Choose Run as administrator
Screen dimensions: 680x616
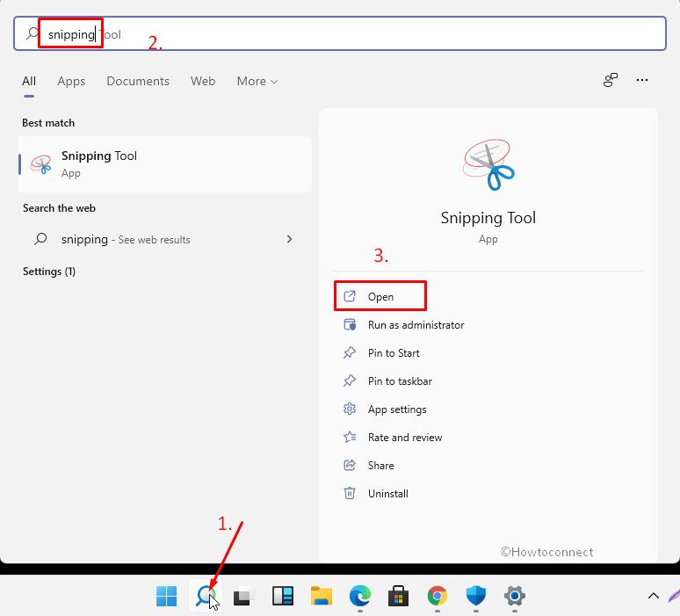[x=416, y=325]
